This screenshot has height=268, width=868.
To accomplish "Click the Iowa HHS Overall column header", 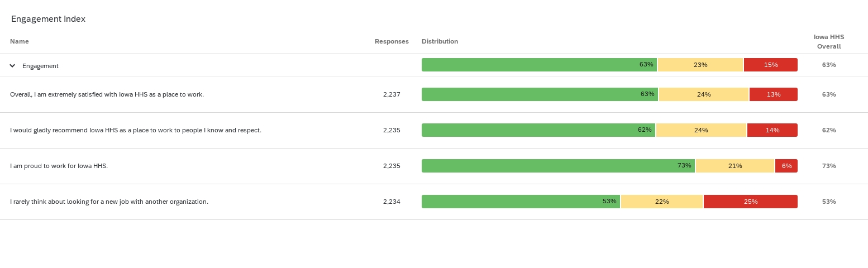I will tap(829, 41).
